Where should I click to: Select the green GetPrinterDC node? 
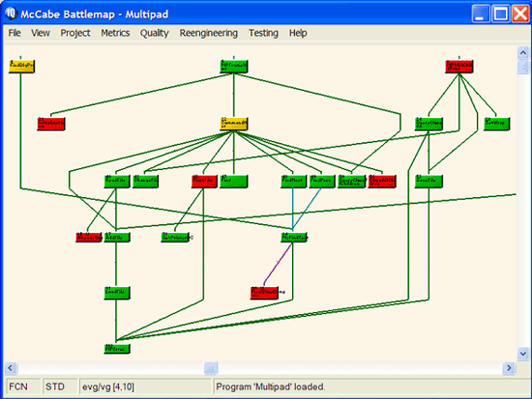pyautogui.click(x=175, y=237)
